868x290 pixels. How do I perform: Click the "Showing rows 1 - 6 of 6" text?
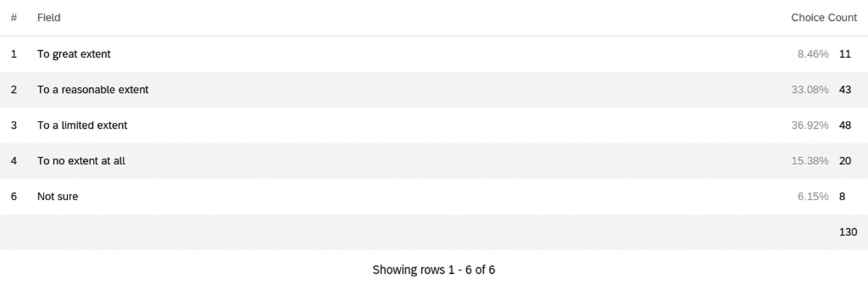coord(434,270)
